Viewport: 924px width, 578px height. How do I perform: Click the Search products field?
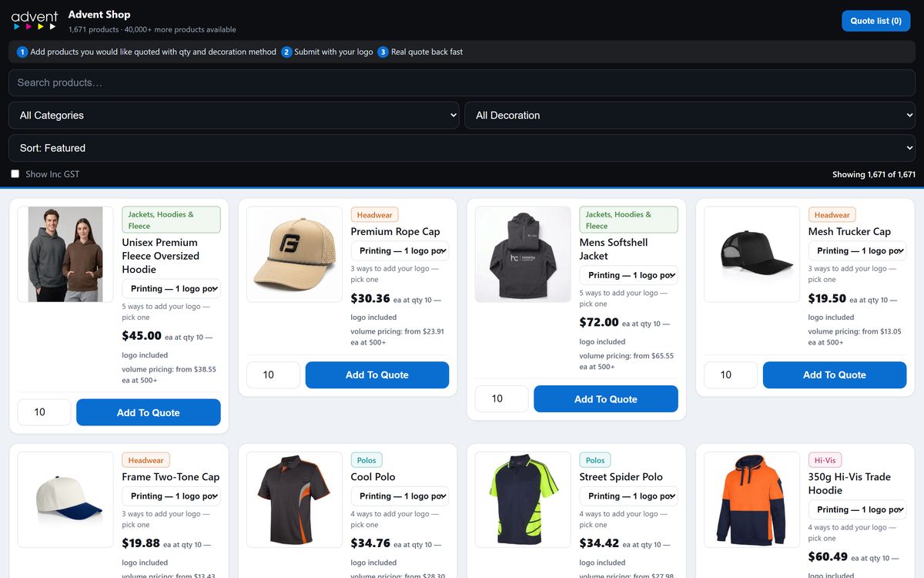tap(462, 82)
